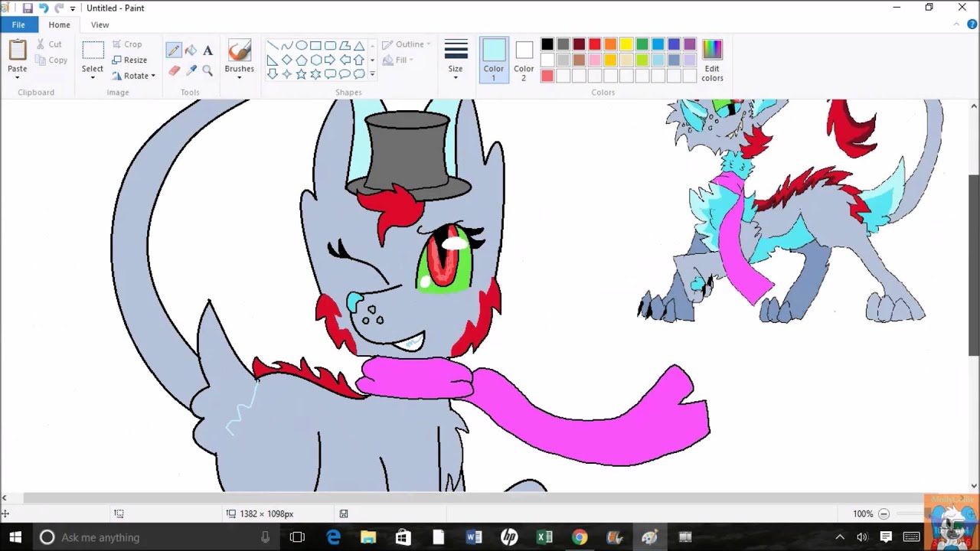980x551 pixels.
Task: Open Microsoft Edge from the taskbar
Action: 333,537
